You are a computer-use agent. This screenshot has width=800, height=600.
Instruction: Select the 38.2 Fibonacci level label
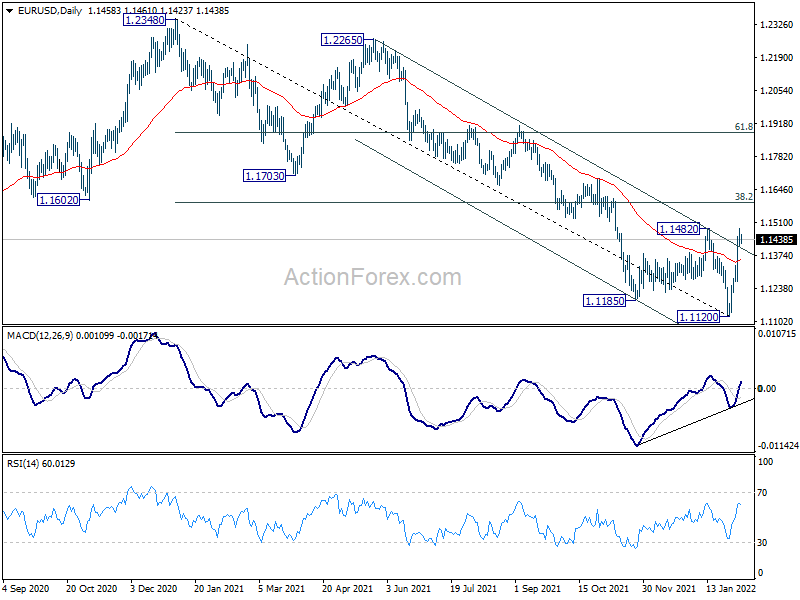[743, 196]
